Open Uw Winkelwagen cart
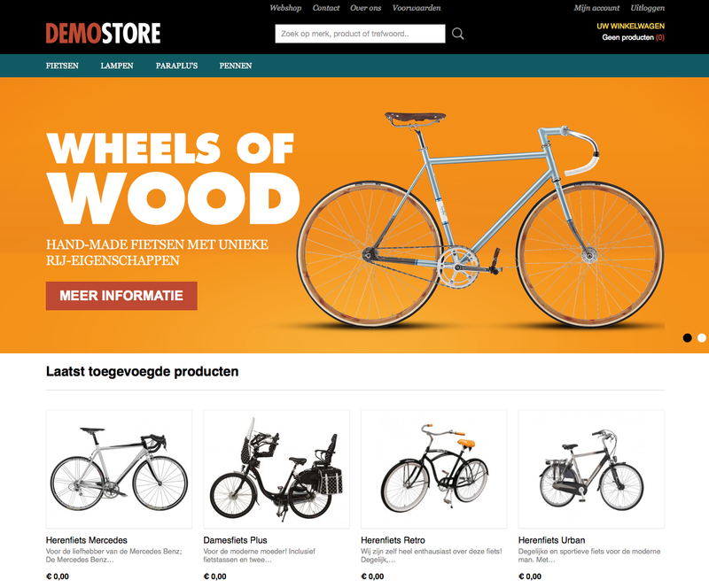Viewport: 709px width, 588px height. [630, 27]
